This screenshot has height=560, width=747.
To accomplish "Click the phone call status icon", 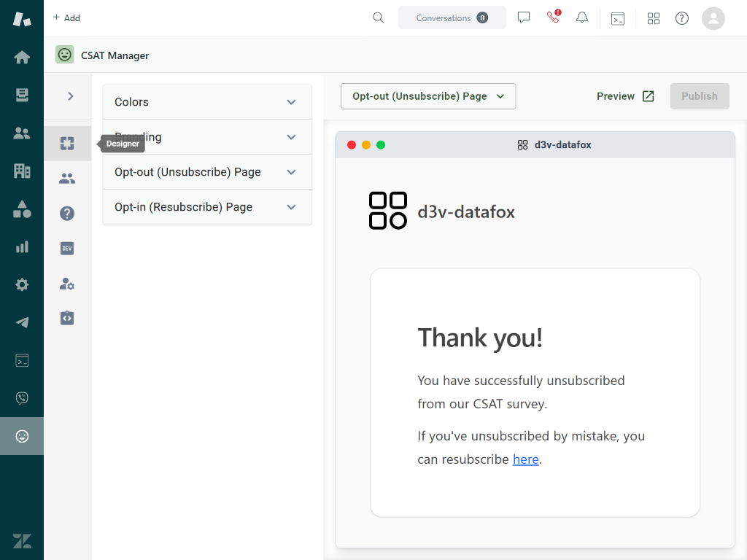I will click(553, 17).
